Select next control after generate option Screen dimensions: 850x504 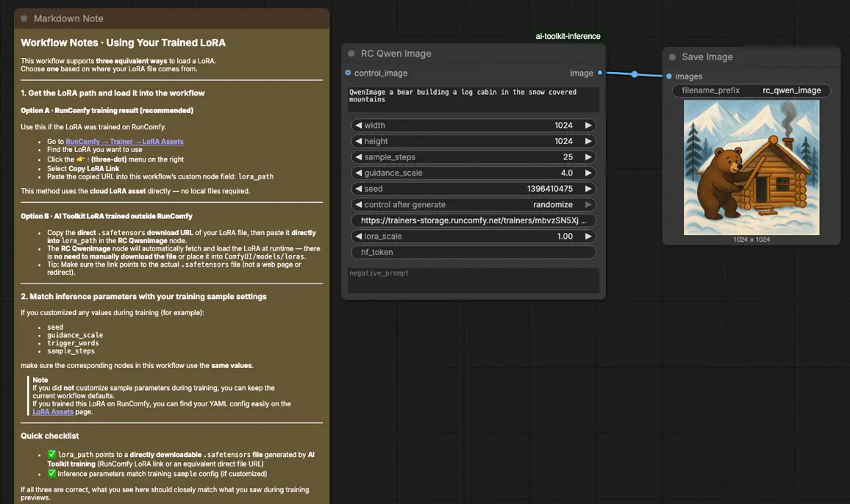click(x=588, y=204)
